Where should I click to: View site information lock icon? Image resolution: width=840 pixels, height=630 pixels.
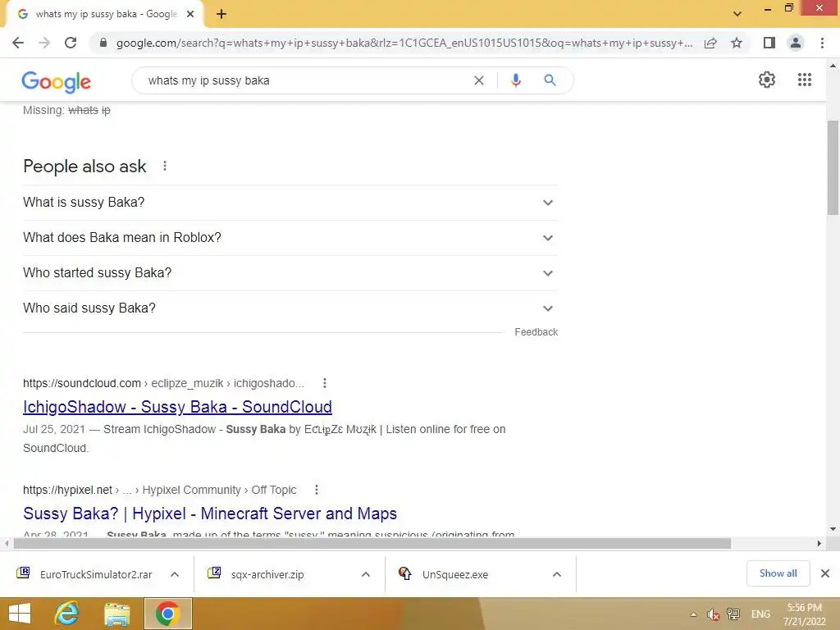(x=103, y=43)
